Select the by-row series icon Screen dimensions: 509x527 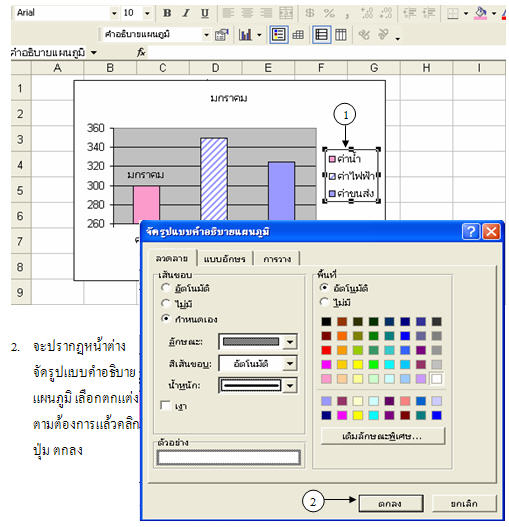pyautogui.click(x=321, y=35)
